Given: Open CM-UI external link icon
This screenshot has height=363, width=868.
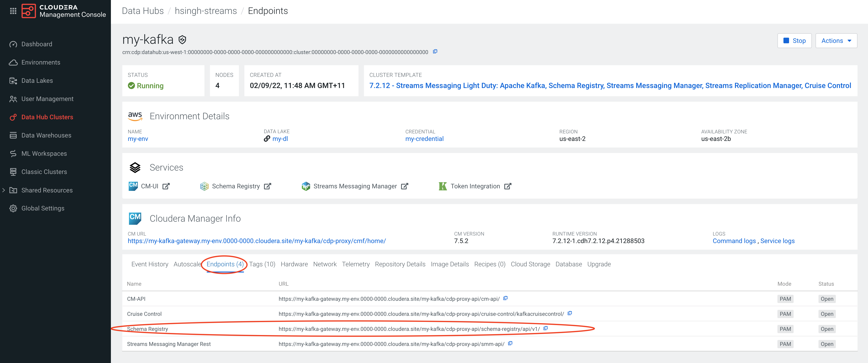Looking at the screenshot, I should tap(166, 186).
